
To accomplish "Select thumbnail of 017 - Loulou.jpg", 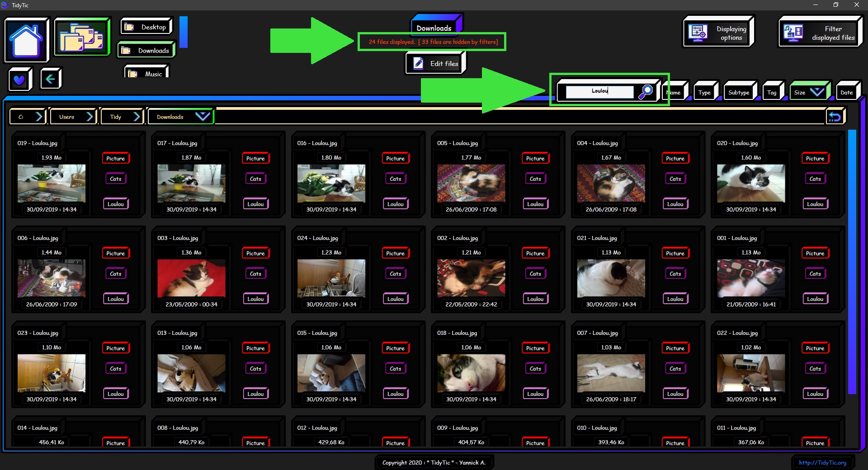I will 191,183.
